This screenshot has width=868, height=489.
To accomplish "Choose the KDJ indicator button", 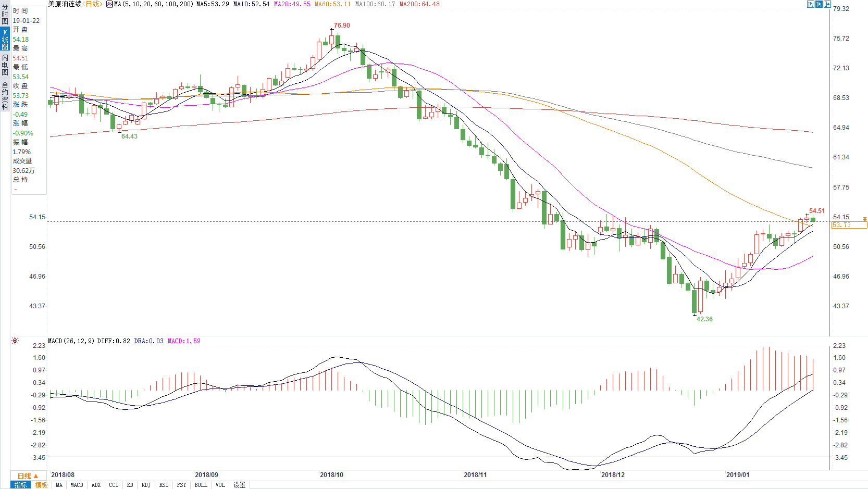I will click(146, 485).
